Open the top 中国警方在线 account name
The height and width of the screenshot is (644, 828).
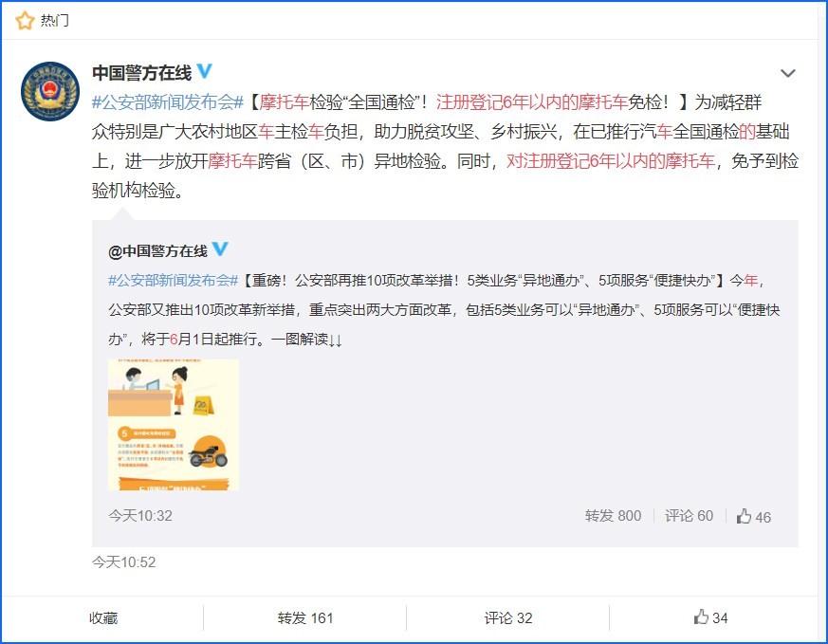pyautogui.click(x=140, y=72)
